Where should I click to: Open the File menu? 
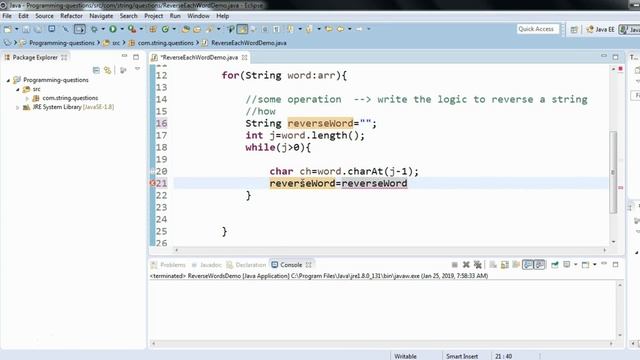coord(7,16)
